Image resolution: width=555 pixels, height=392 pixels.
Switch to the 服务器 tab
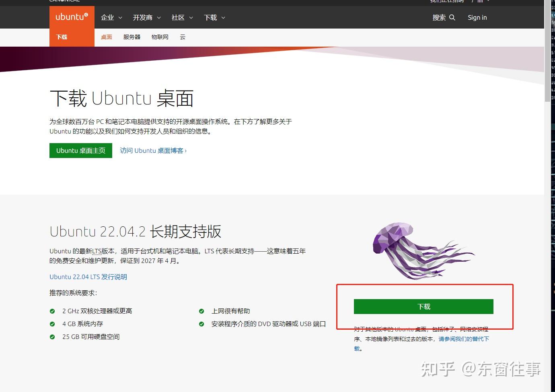tap(132, 37)
